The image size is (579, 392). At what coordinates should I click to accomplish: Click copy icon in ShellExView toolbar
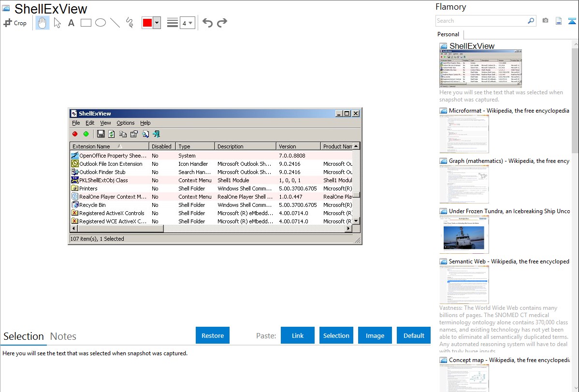123,134
